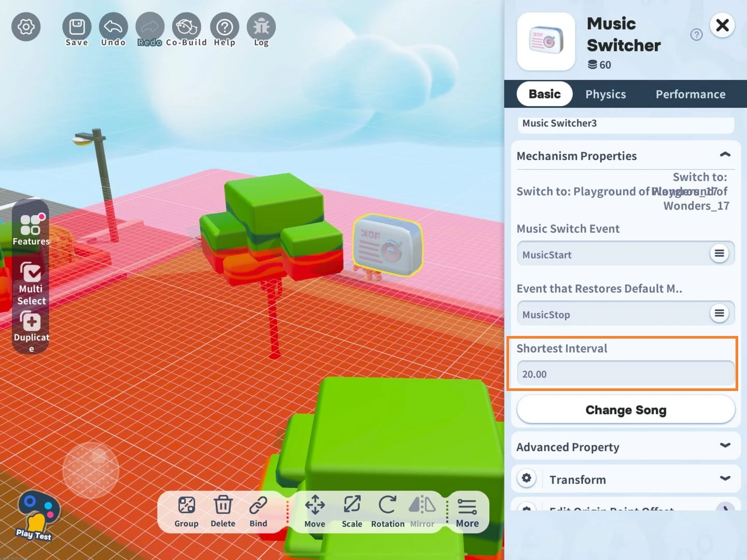The width and height of the screenshot is (747, 560).
Task: Open the Features panel
Action: [31, 229]
